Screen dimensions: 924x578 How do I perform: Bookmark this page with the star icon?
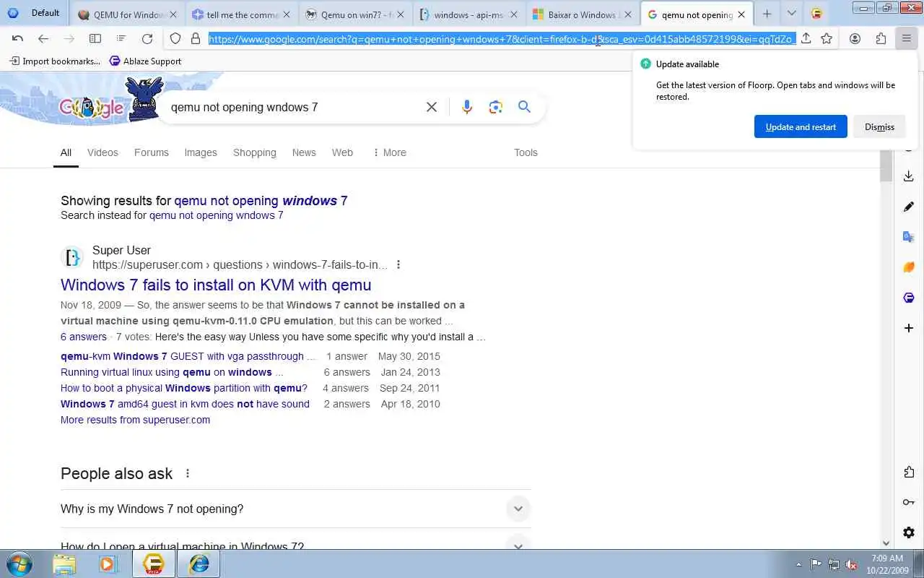tap(827, 39)
